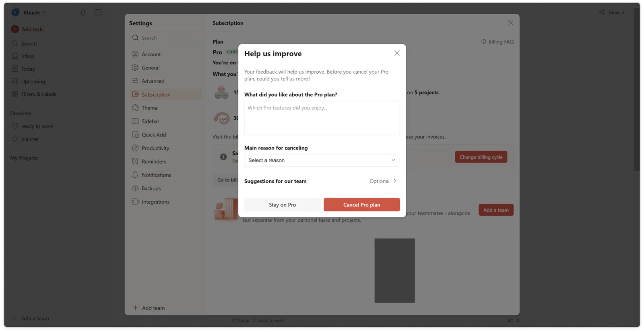The image size is (644, 332).
Task: Click the Account person icon
Action: pos(135,54)
